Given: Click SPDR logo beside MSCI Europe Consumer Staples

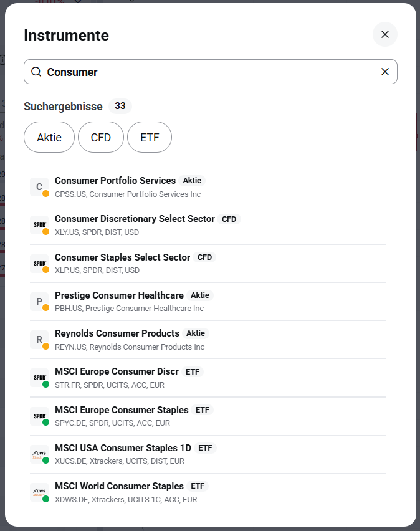Looking at the screenshot, I should pyautogui.click(x=39, y=416).
